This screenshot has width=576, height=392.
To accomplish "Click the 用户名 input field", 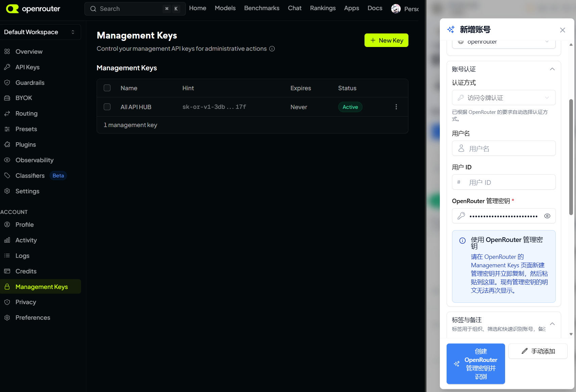I will [504, 148].
